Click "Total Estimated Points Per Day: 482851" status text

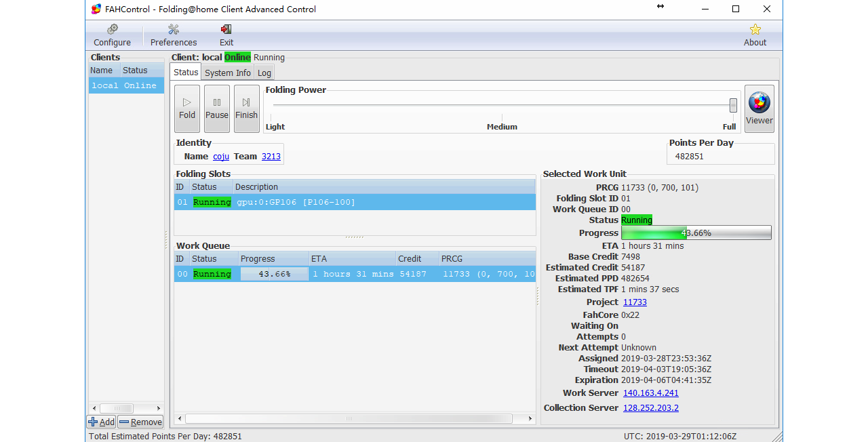(x=165, y=437)
